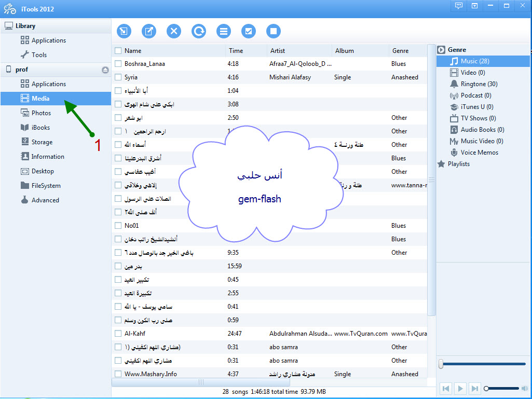Open the title bar dropdown menu icon

[x=475, y=6]
